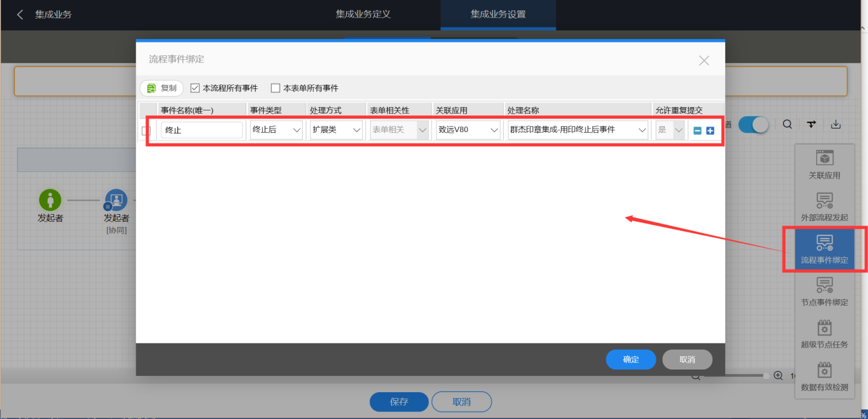
Task: Open the 处理方式 dropdown showing 扩展类
Action: 336,130
